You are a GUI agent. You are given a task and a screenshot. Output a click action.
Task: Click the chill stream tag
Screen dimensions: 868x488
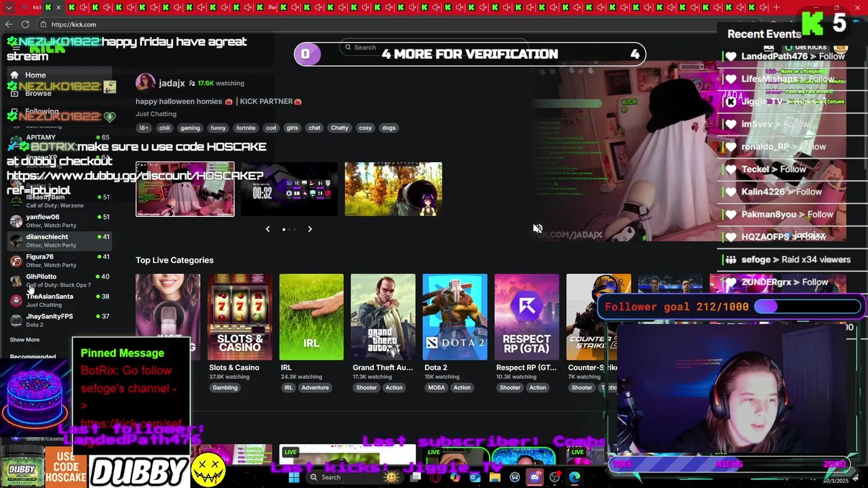(164, 127)
